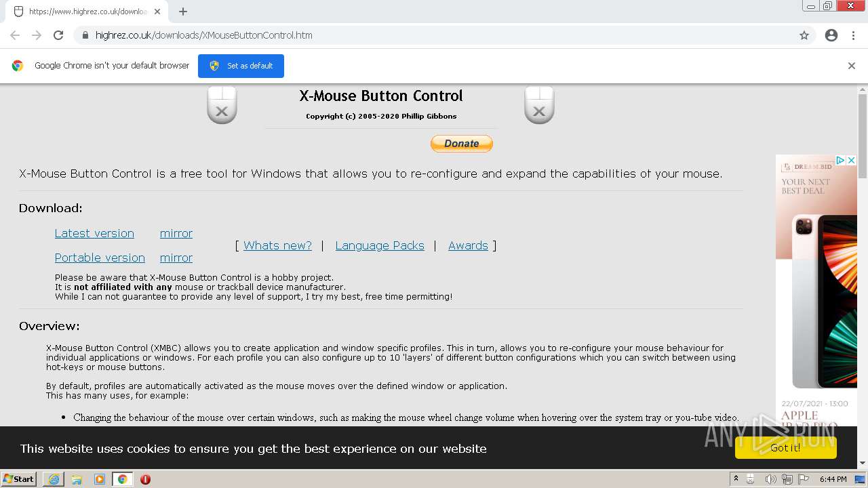Viewport: 868px width, 488px height.
Task: Click the Overview: section heading
Action: coord(50,326)
